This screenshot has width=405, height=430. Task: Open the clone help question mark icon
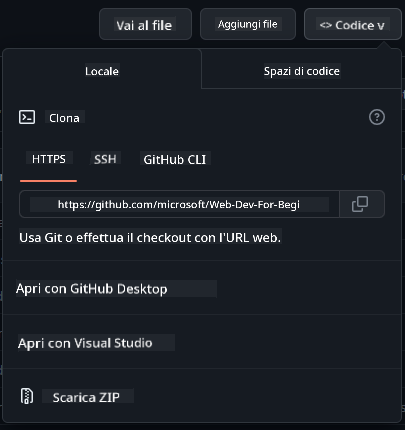click(377, 117)
